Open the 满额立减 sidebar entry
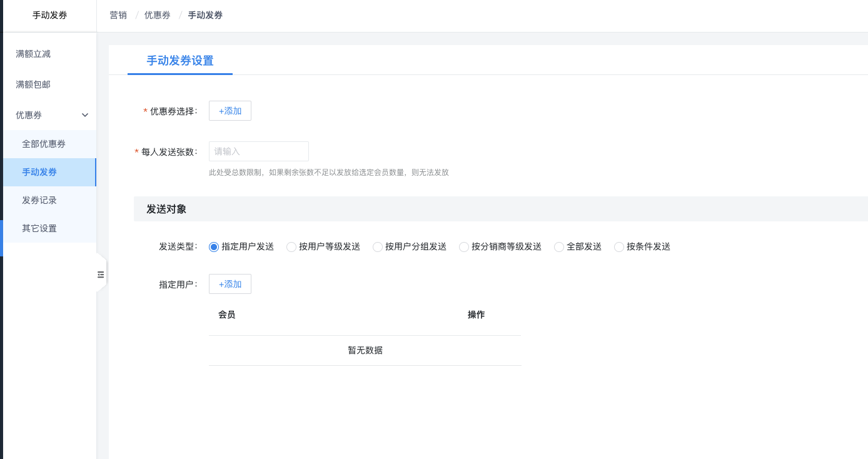The image size is (868, 459). [x=33, y=54]
